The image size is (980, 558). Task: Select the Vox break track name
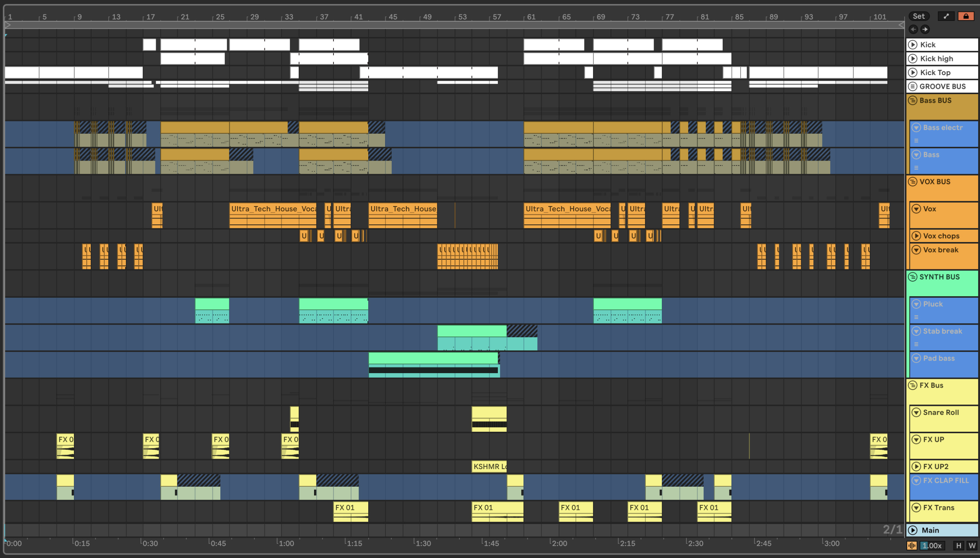click(x=940, y=250)
